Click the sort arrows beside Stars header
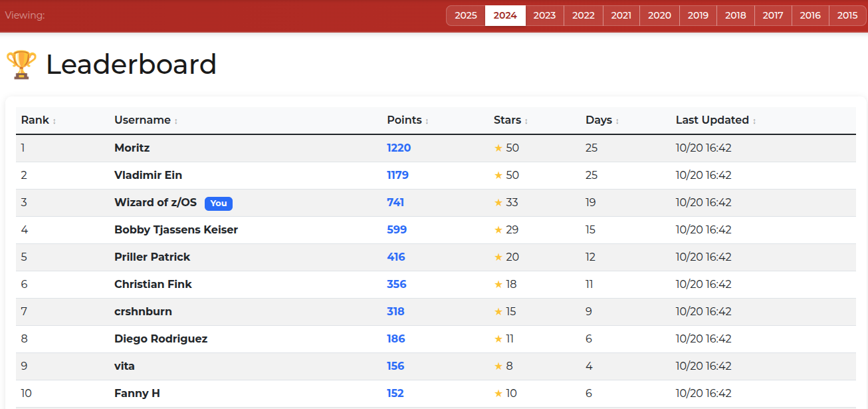This screenshot has height=409, width=868. [526, 121]
